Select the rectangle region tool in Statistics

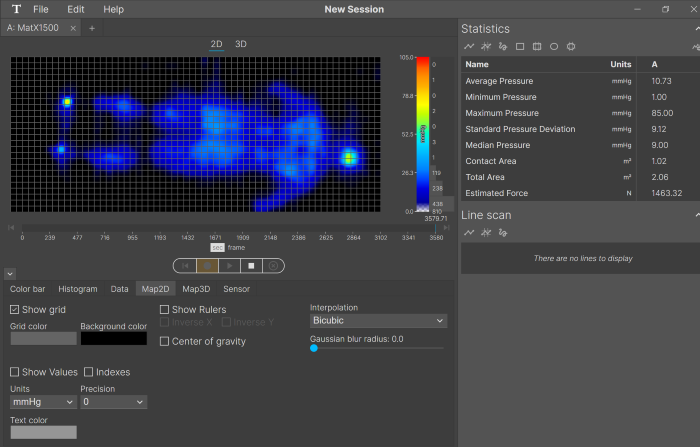pyautogui.click(x=520, y=46)
